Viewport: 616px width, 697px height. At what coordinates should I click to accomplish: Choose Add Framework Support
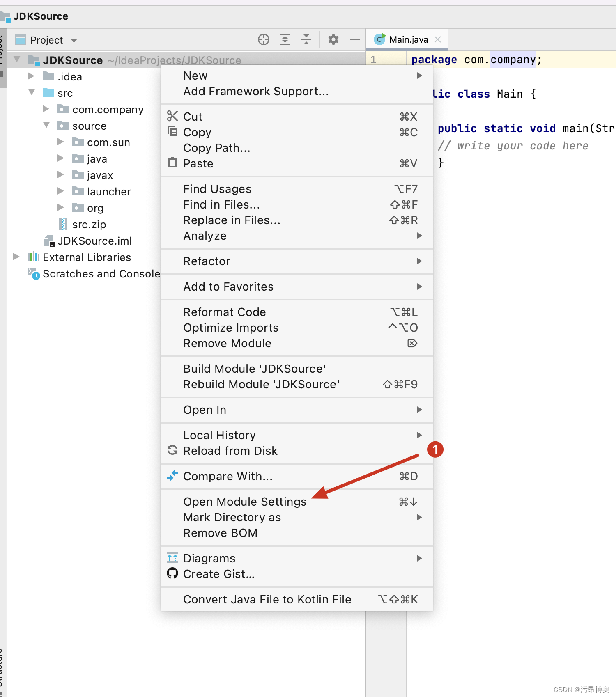(297, 91)
